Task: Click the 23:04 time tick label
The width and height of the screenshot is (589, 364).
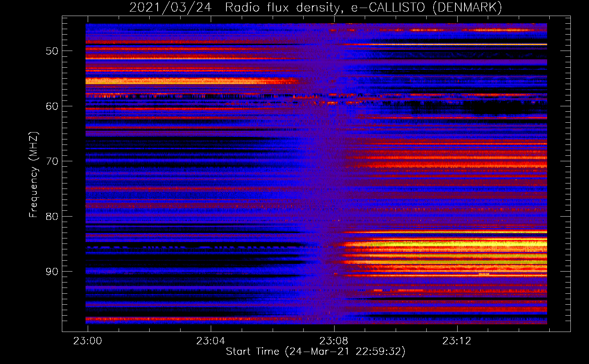Action: 211,341
